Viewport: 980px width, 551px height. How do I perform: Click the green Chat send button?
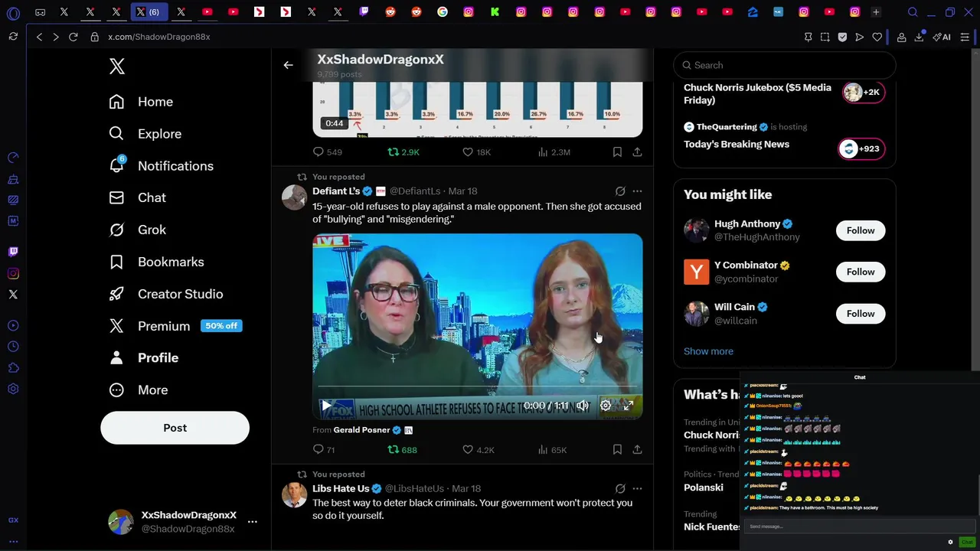[967, 542]
